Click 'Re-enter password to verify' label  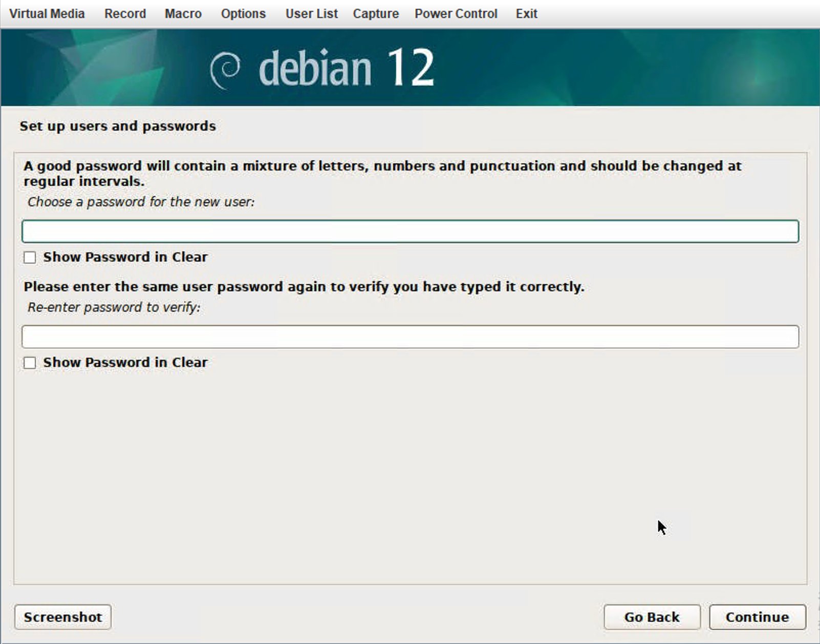[114, 307]
